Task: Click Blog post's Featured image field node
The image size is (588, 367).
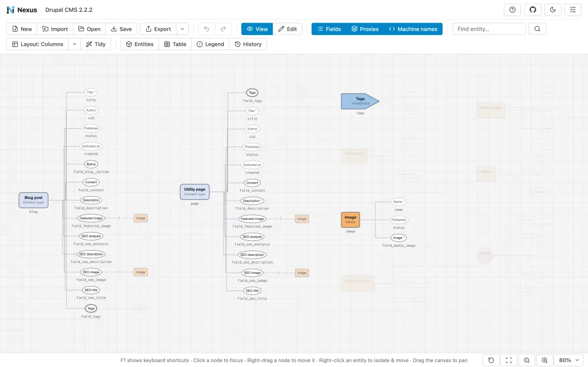Action: 91,218
